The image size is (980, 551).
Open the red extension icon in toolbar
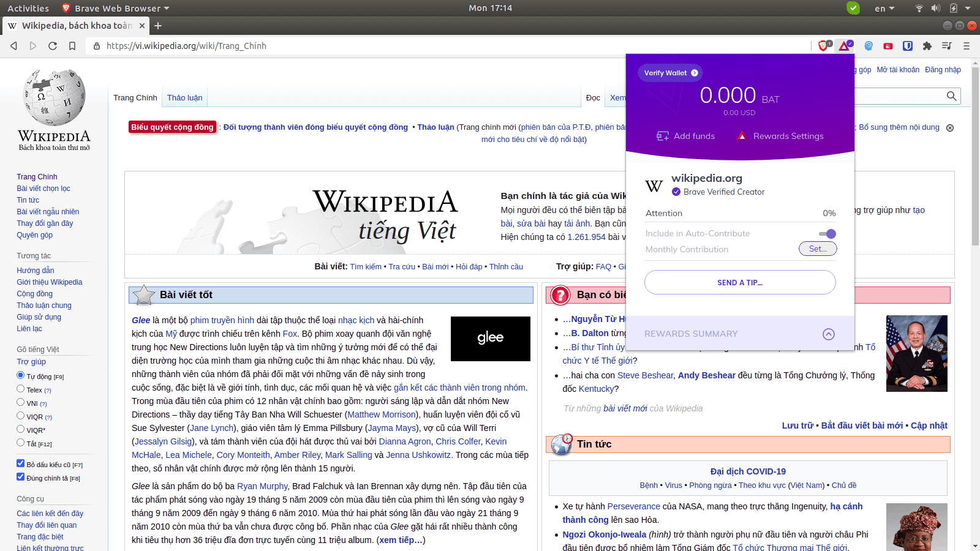[888, 46]
